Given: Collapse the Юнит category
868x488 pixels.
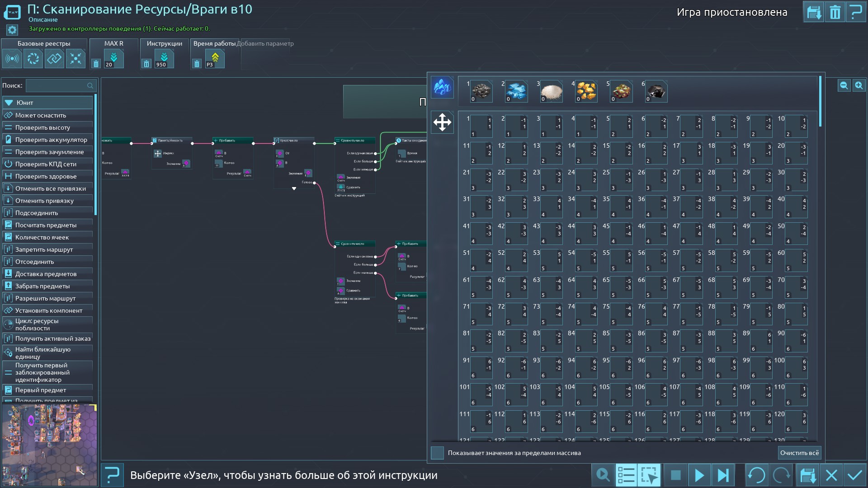Looking at the screenshot, I should point(9,103).
